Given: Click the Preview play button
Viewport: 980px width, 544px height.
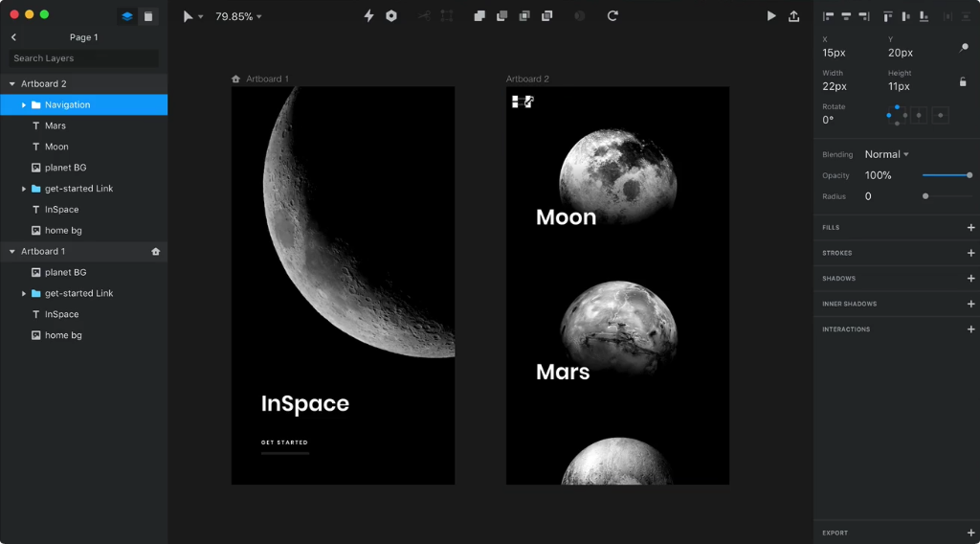Looking at the screenshot, I should 771,16.
